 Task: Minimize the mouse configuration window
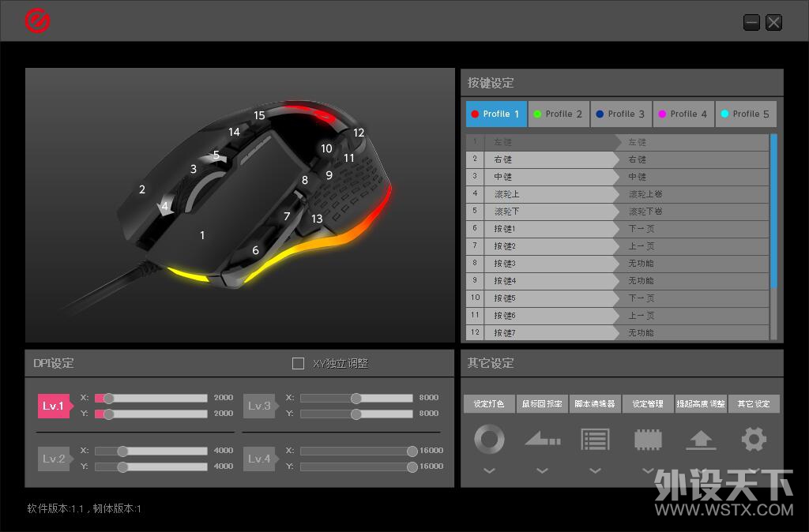[751, 22]
